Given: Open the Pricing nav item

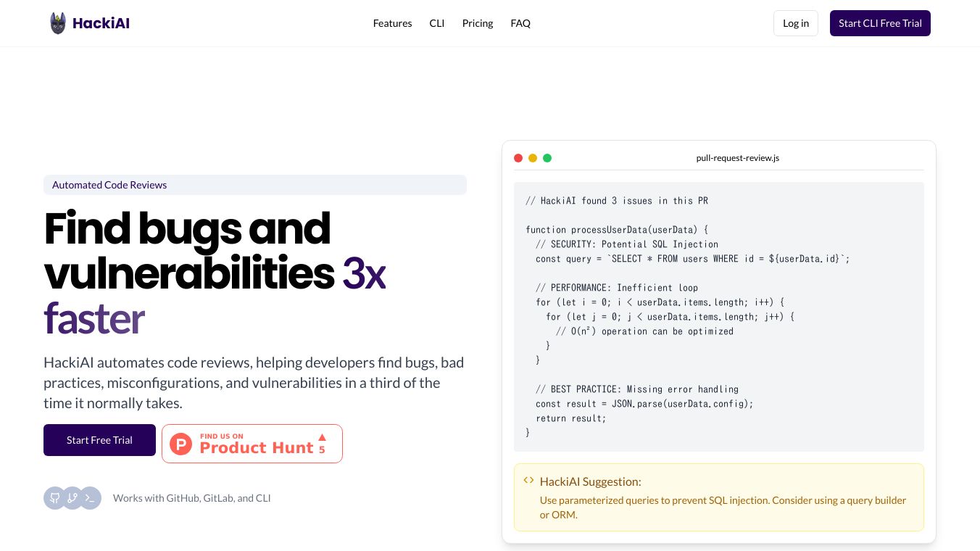Looking at the screenshot, I should [x=478, y=23].
